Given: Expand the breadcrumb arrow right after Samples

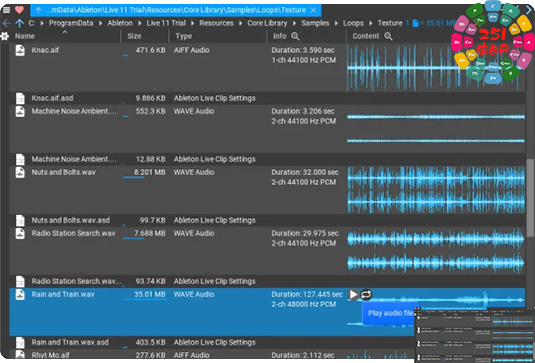Looking at the screenshot, I should pos(336,24).
